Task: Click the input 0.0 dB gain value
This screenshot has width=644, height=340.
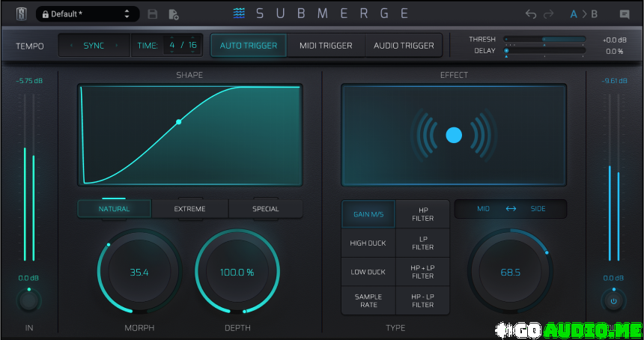Action: point(28,278)
